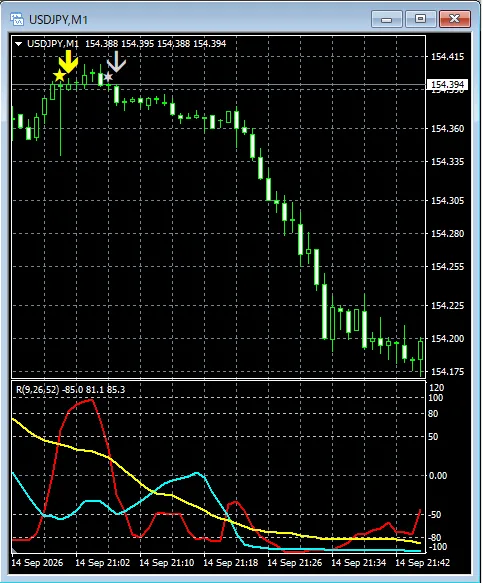The width and height of the screenshot is (483, 583).
Task: Click the R(9,26,52) indicator label
Action: click(x=37, y=390)
